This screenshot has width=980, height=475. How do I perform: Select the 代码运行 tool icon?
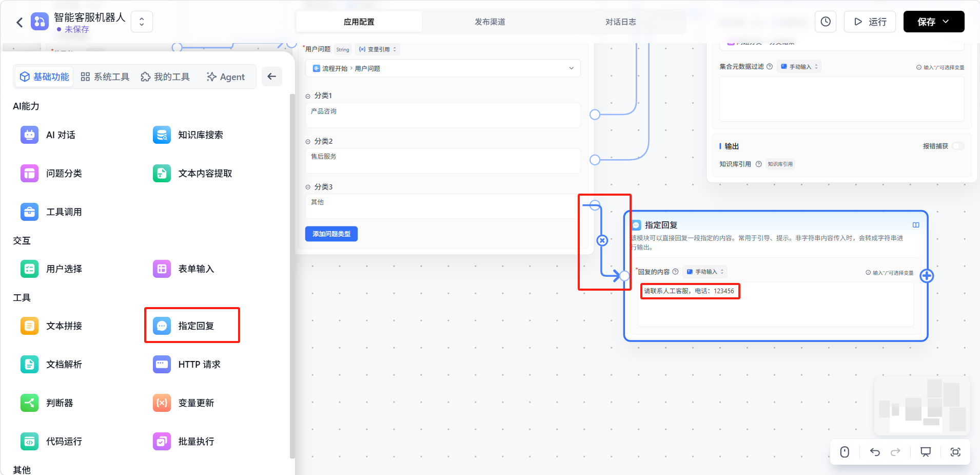tap(29, 442)
